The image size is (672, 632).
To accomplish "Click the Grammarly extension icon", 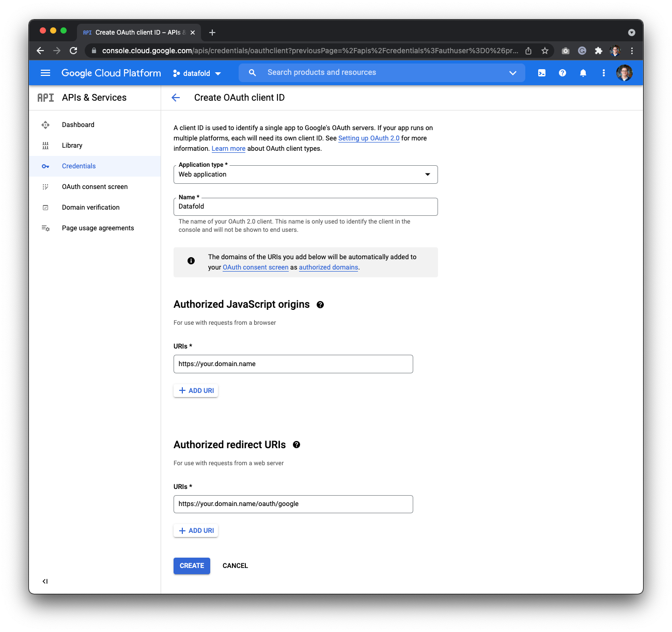I will point(582,51).
